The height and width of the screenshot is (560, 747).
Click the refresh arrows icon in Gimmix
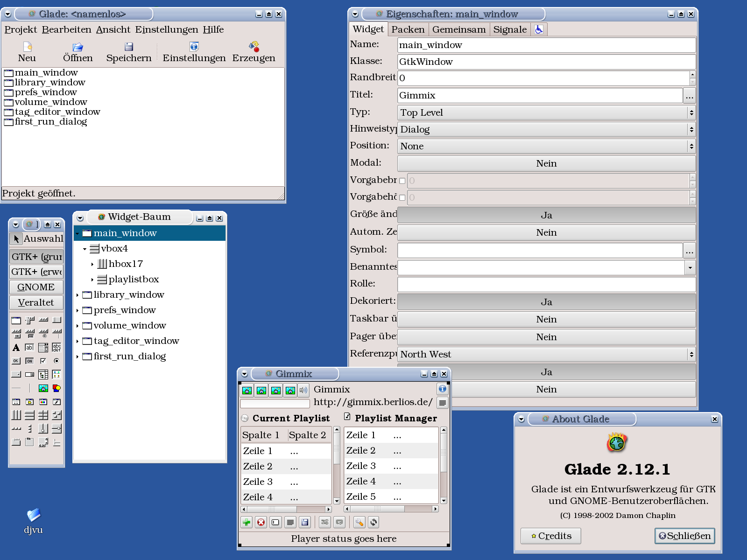coord(373,522)
